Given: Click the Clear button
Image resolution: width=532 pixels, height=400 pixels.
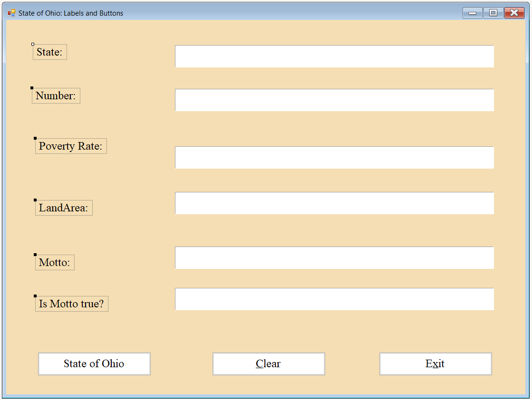Looking at the screenshot, I should (x=269, y=364).
